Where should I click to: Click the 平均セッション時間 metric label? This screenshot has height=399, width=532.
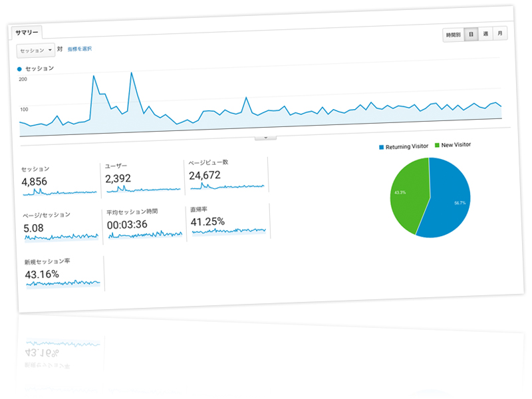coord(132,212)
